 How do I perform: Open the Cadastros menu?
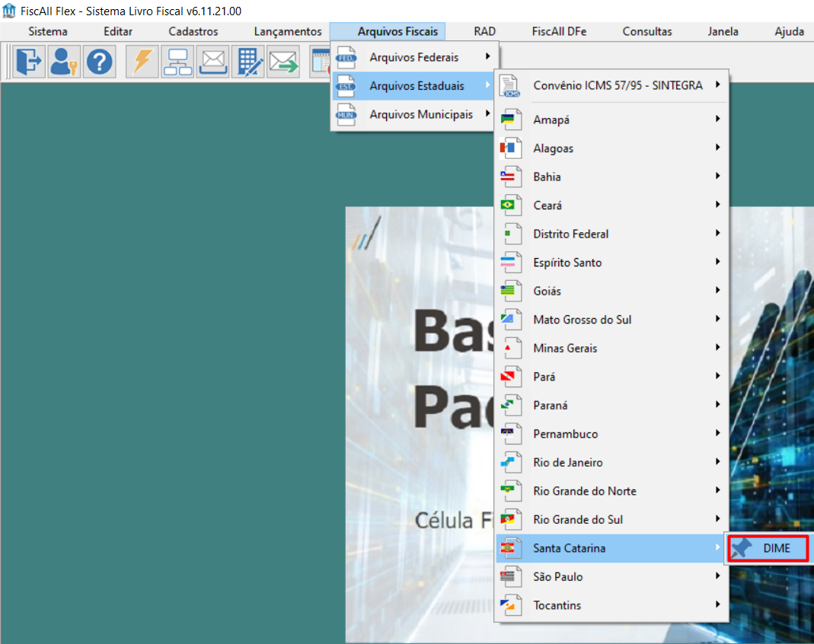coord(193,31)
